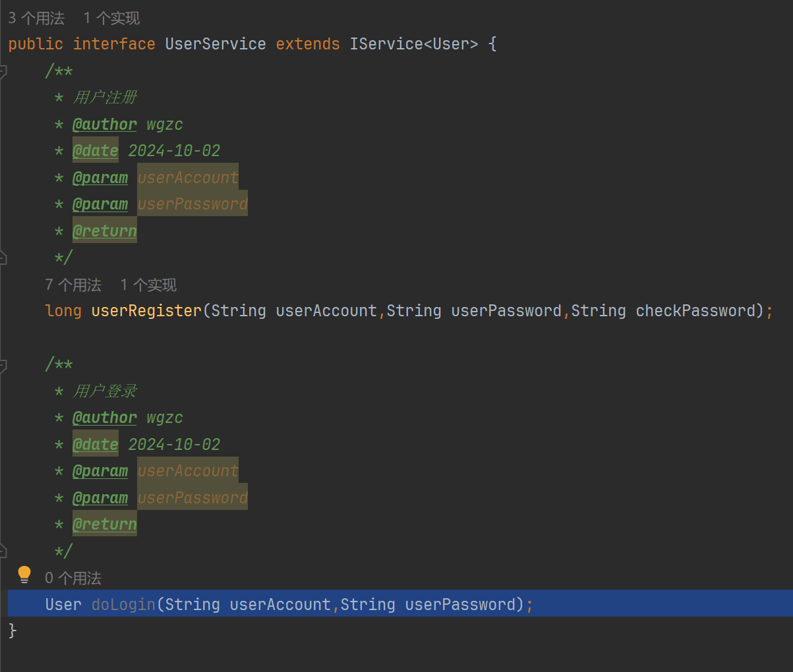
Task: Open the "3 个用法" usages hint
Action: pyautogui.click(x=36, y=18)
